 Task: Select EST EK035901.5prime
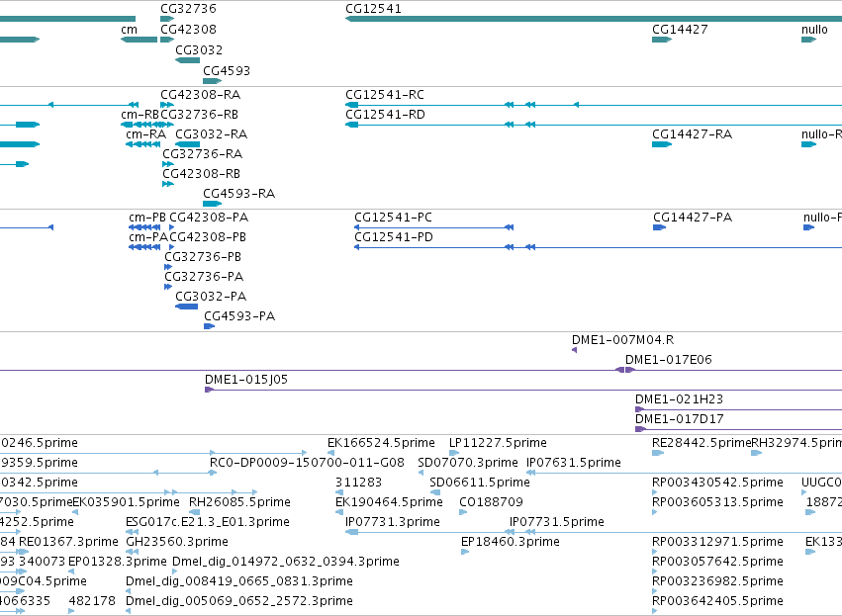[126, 502]
